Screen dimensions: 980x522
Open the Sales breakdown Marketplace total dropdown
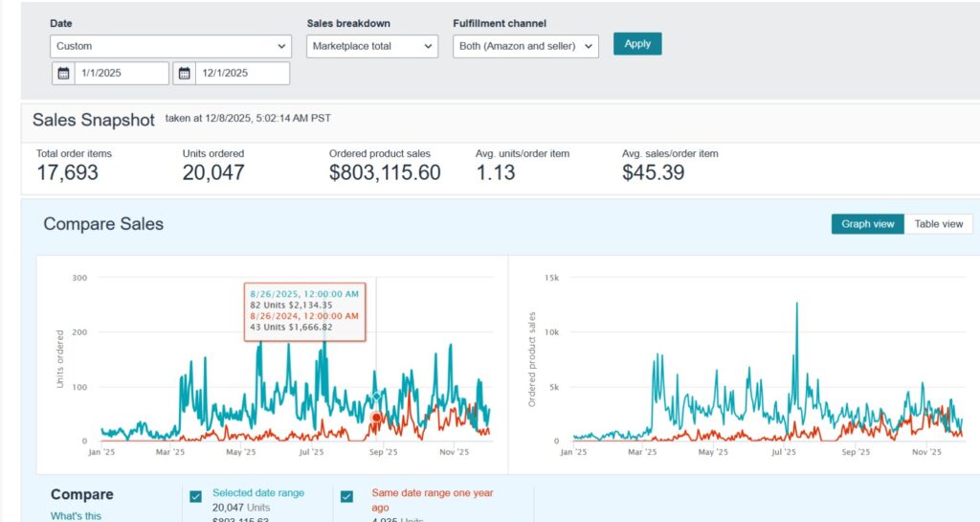tap(372, 46)
